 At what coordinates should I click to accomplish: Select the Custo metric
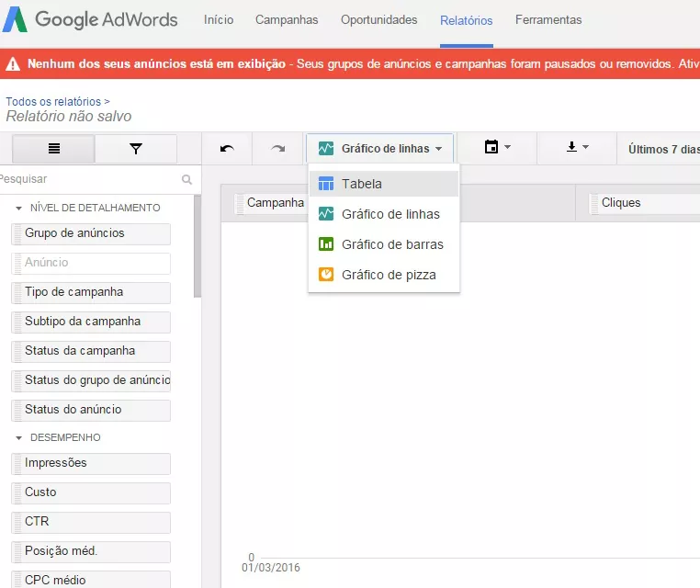point(91,492)
